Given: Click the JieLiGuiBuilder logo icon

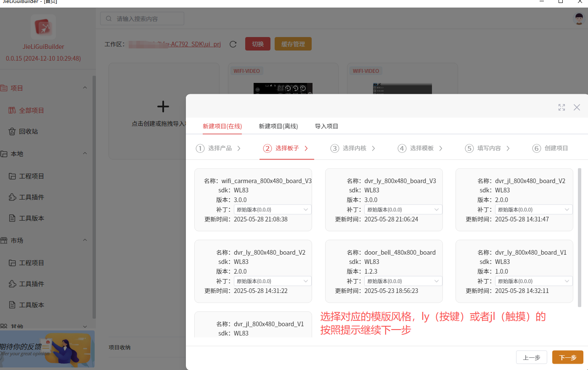Looking at the screenshot, I should click(x=43, y=27).
